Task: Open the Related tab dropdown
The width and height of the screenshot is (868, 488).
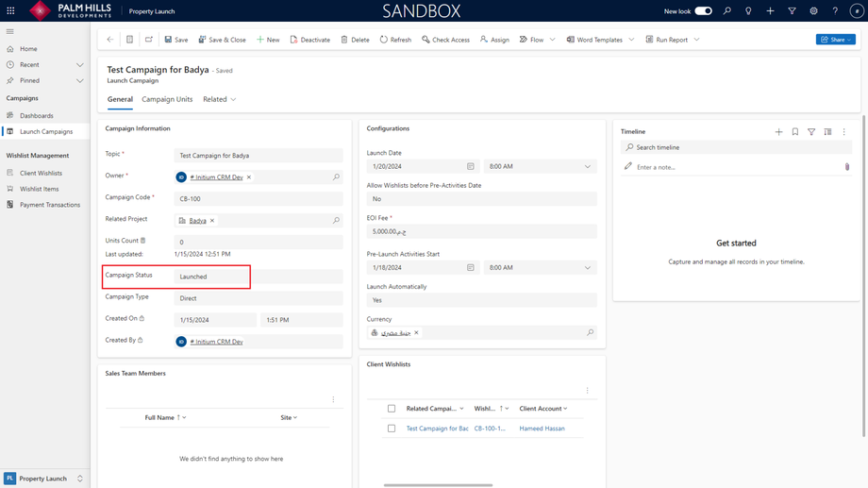Action: pyautogui.click(x=219, y=99)
